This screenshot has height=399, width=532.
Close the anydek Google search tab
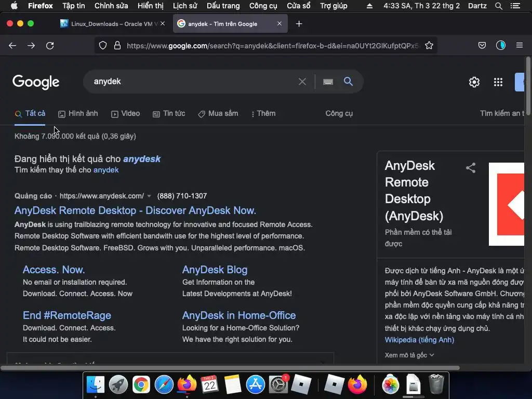coord(279,23)
